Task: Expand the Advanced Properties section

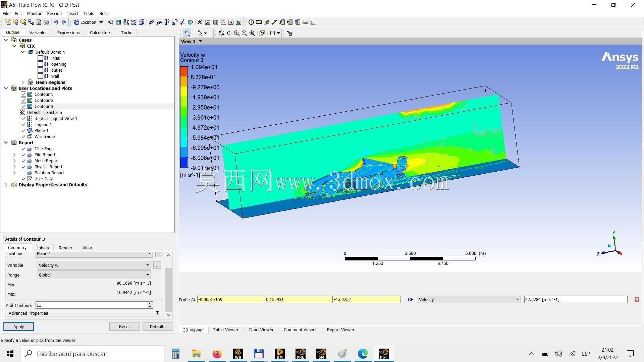Action: [157, 313]
